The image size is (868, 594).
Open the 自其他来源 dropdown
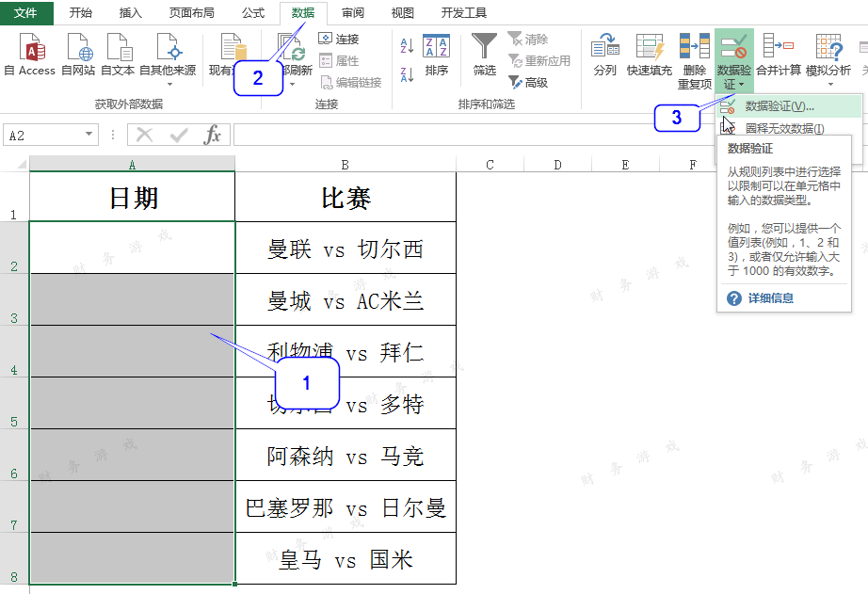click(168, 60)
